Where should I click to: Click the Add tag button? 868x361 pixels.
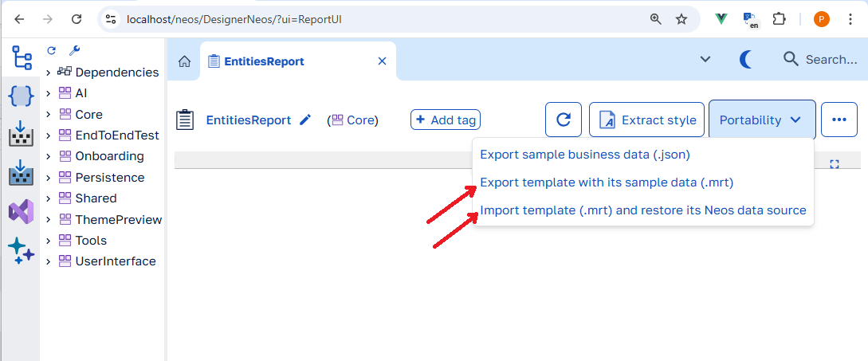click(446, 120)
